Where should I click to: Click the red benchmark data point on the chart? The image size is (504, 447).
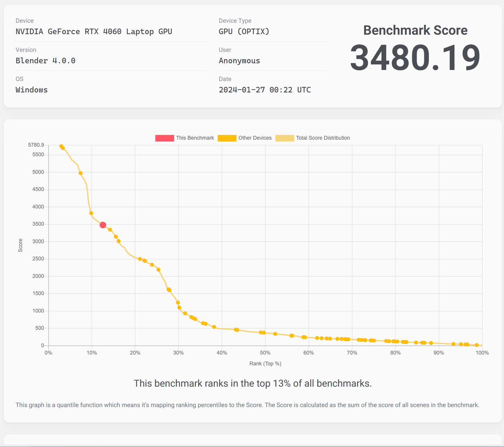103,225
